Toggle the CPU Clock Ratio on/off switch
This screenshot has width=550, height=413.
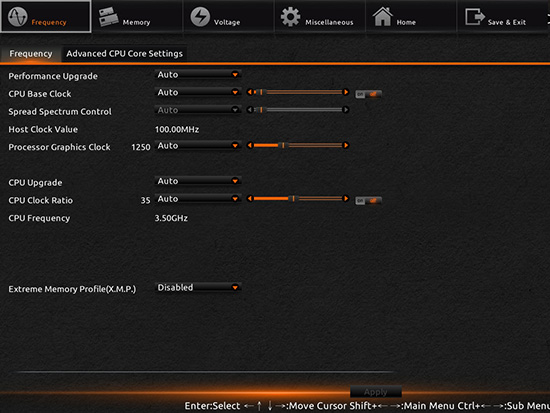pos(368,201)
